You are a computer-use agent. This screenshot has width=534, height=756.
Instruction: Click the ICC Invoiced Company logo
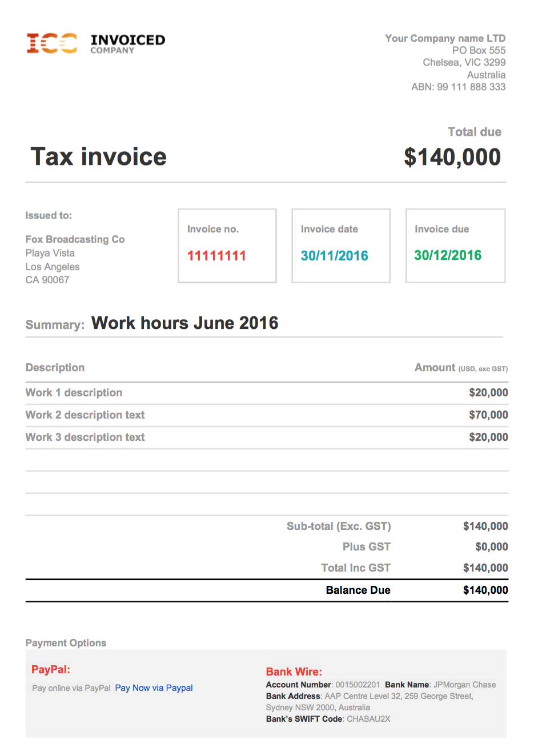click(x=96, y=43)
